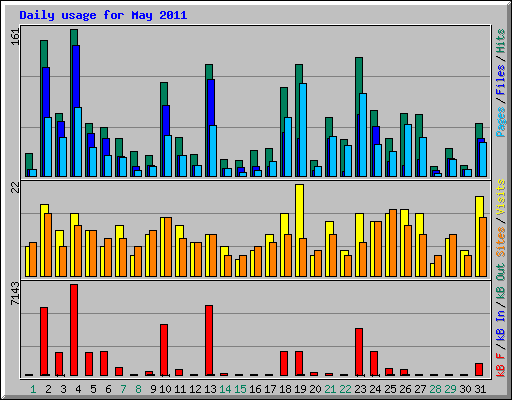
Task: Click day 15 on the x-axis
Action: (x=240, y=389)
